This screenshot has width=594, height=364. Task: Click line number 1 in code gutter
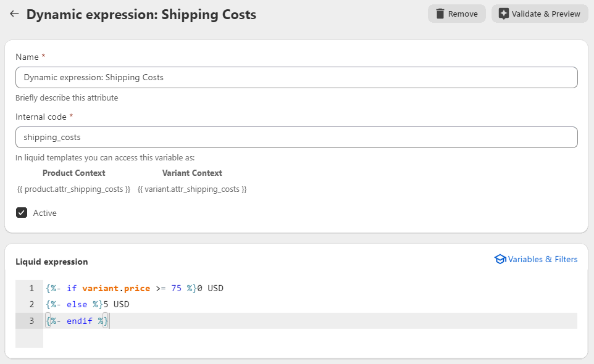coord(32,288)
